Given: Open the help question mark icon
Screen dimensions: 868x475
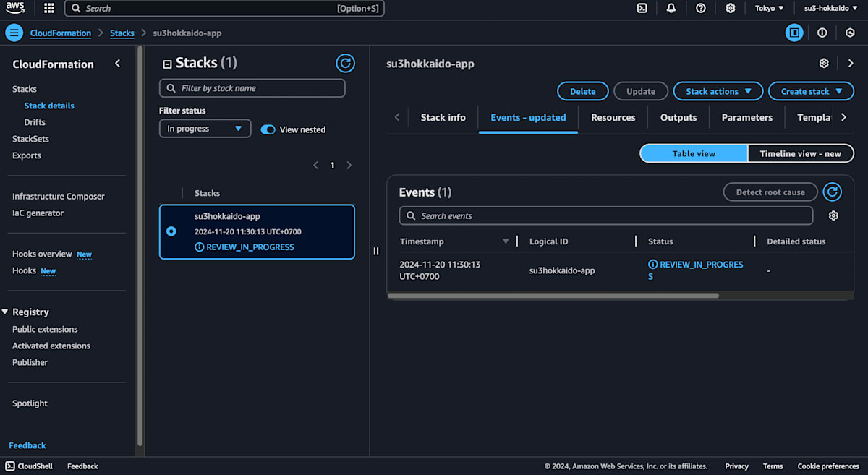Looking at the screenshot, I should coord(701,9).
